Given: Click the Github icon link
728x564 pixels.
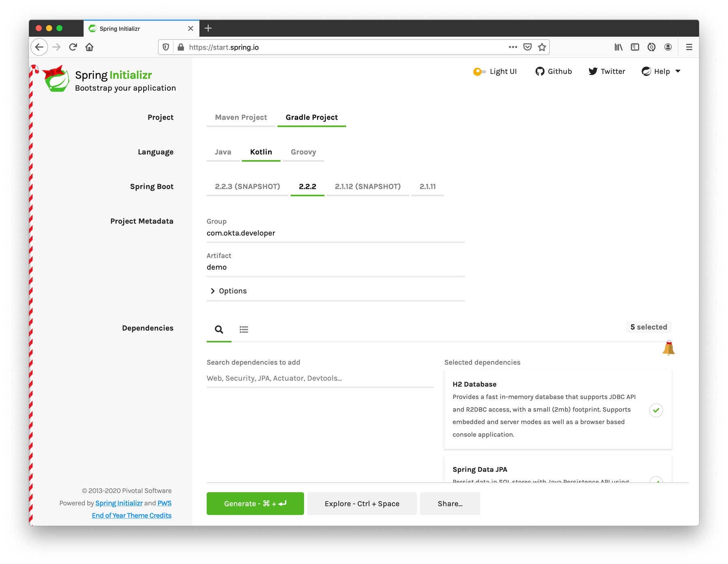Looking at the screenshot, I should click(540, 72).
